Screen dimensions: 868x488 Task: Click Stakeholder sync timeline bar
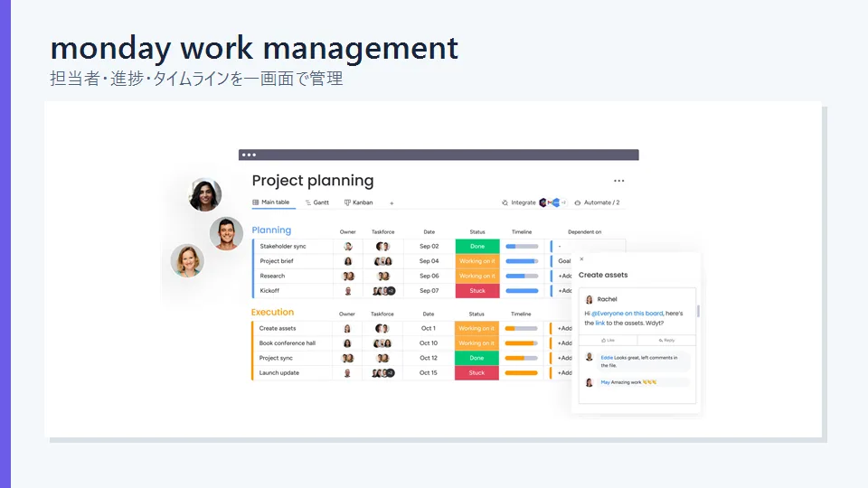[x=522, y=246]
